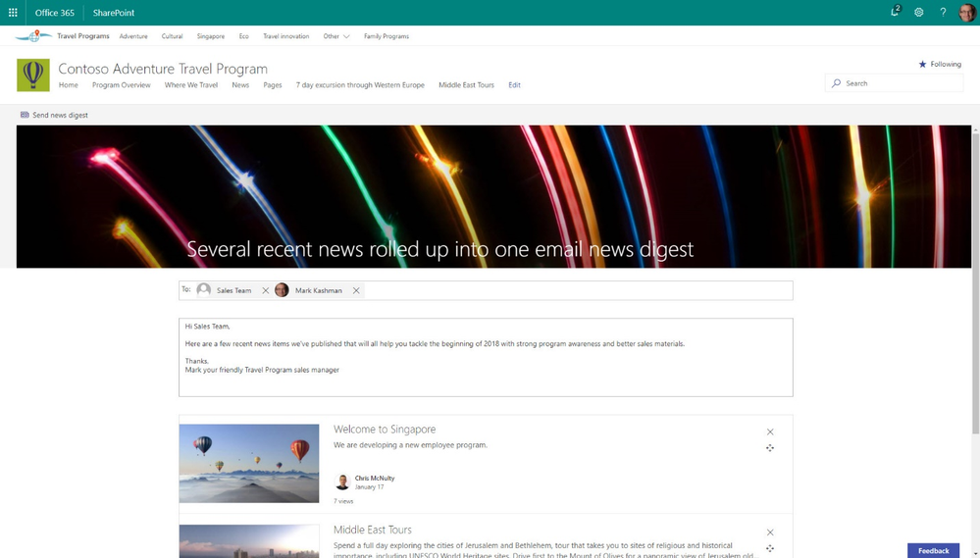Open Family Programs in hub navigation
Screen dimensions: 980x558
point(387,36)
